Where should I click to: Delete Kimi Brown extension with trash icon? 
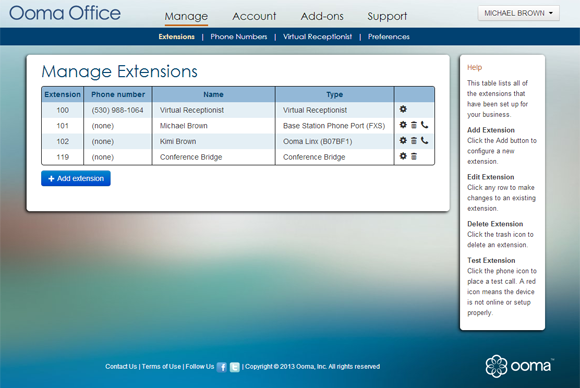[414, 141]
